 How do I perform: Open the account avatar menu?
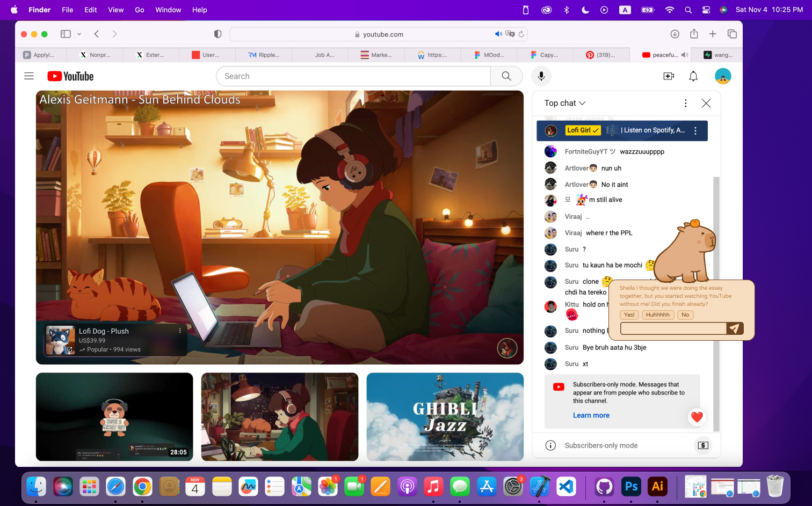tap(723, 76)
